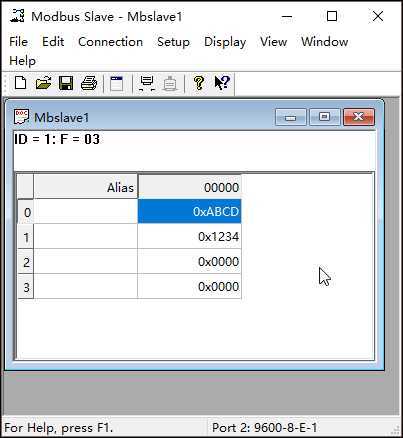
Task: Select the 0x1234 register cell
Action: coord(189,236)
